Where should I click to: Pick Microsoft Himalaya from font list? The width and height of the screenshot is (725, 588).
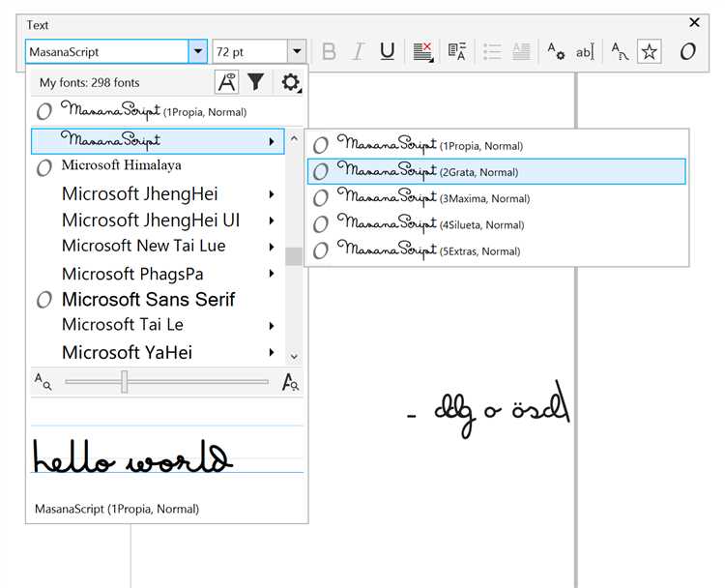coord(121,165)
